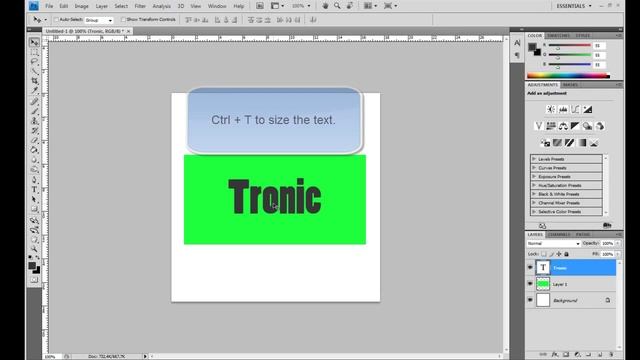Switch to the Swatches tab
This screenshot has height=360, width=640.
coord(558,36)
